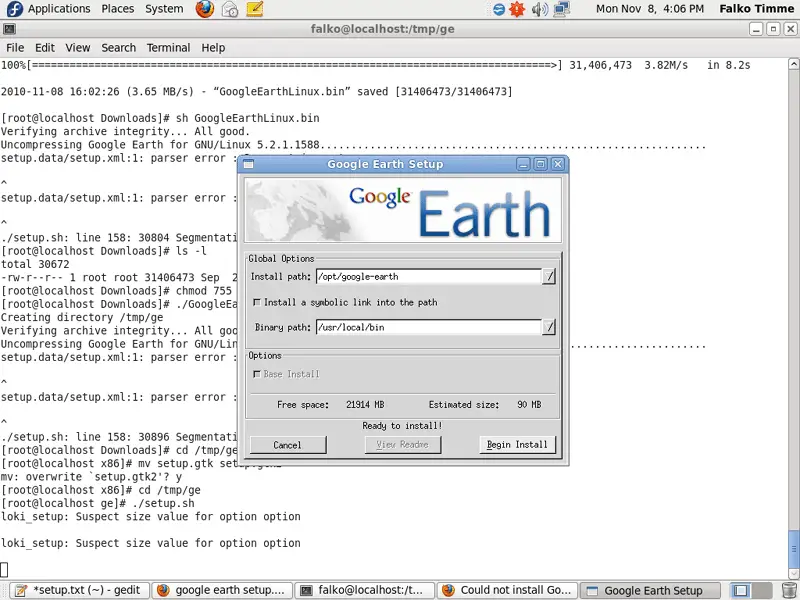Open the notes launcher in the top panel

pos(255,9)
